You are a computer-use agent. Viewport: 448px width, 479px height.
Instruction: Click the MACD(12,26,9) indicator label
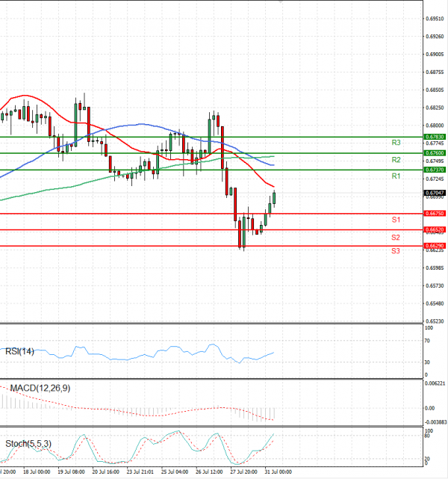coord(40,389)
